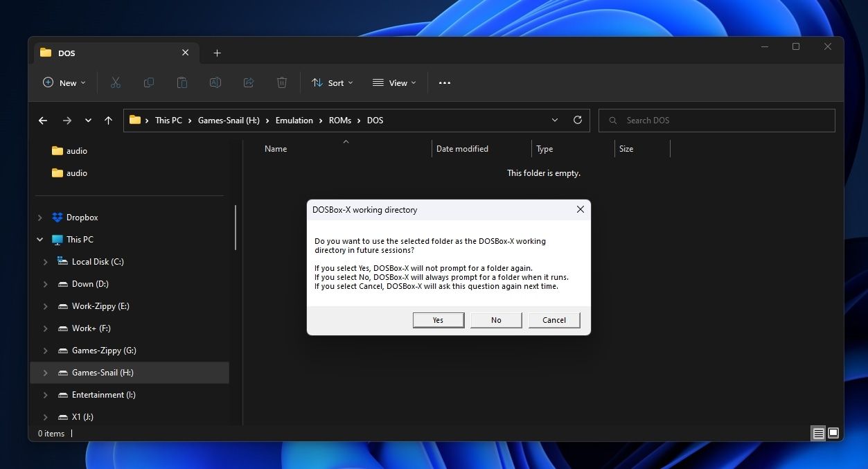Viewport: 868px width, 469px height.
Task: Open the View dropdown menu
Action: pyautogui.click(x=394, y=83)
